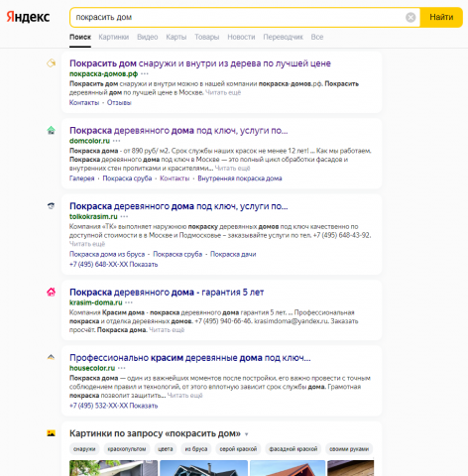Select the цвета filter chip
This screenshot has width=468, height=476.
166,449
